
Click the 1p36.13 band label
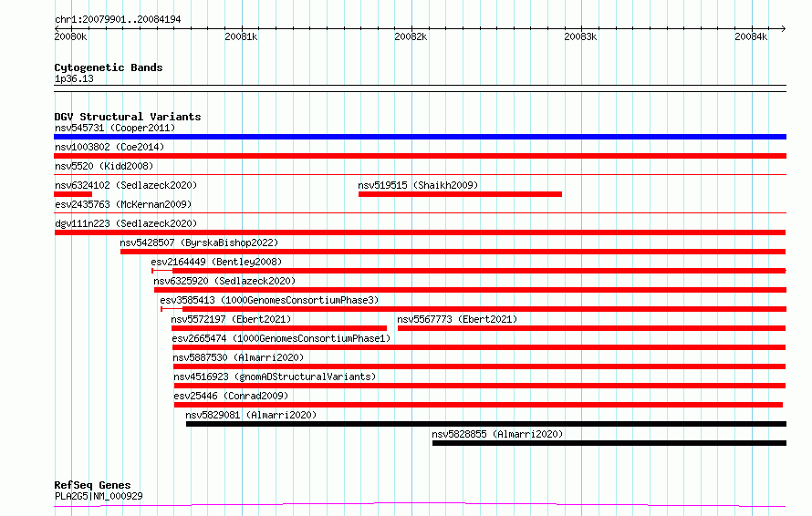74,78
